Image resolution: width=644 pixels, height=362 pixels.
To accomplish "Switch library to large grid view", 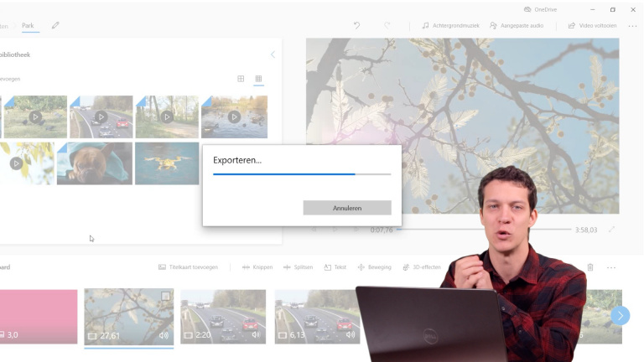I will 241,79.
